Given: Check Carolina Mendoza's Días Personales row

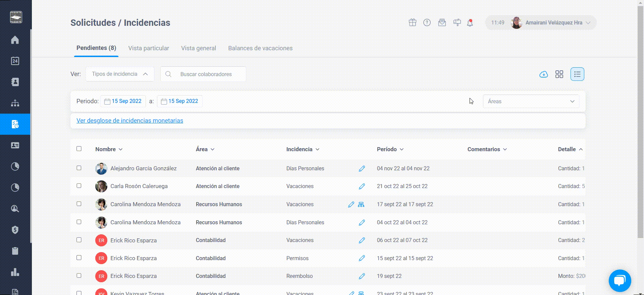Looking at the screenshot, I should [79, 222].
